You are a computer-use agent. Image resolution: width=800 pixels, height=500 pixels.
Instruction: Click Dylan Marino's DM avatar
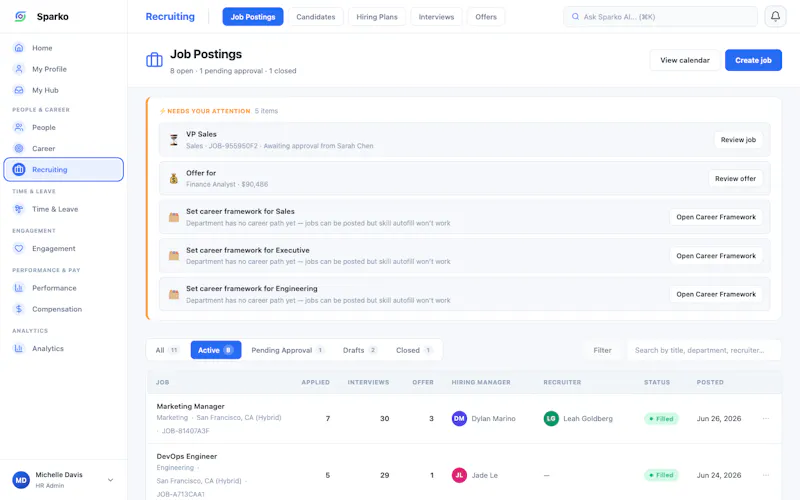tap(459, 418)
